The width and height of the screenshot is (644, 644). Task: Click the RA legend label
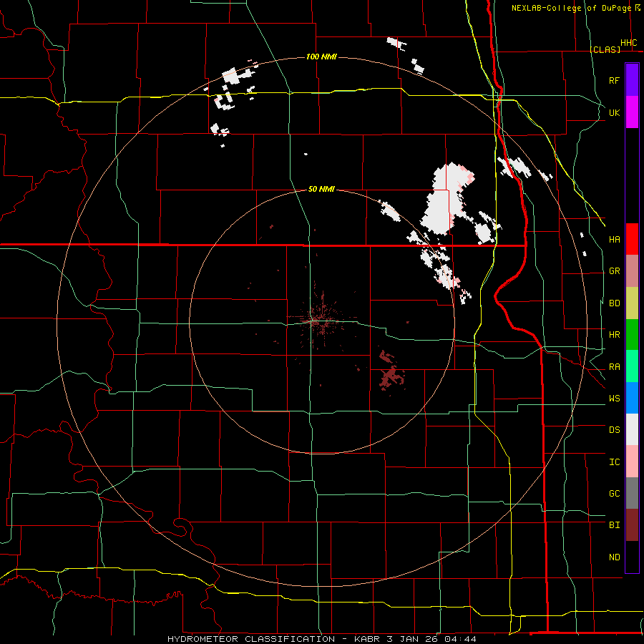[x=615, y=367]
